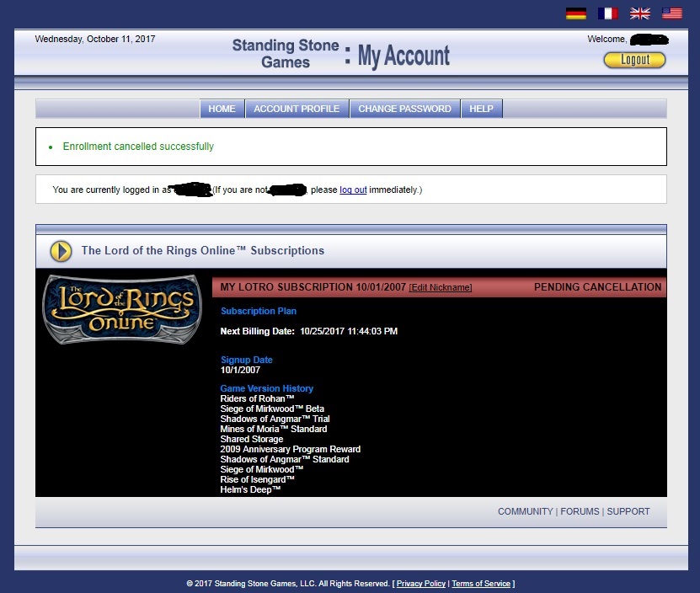The width and height of the screenshot is (700, 593).
Task: Click 'Riders of Rohan™' entry
Action: 257,398
